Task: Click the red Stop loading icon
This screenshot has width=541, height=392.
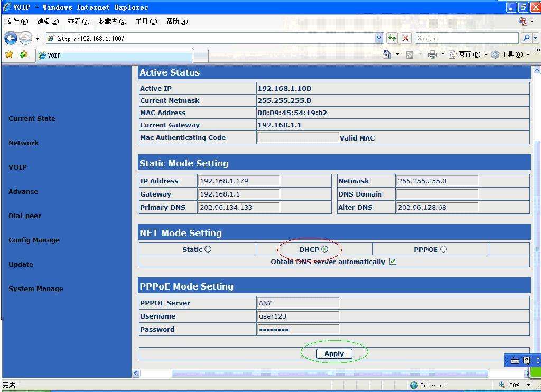Action: click(x=406, y=38)
